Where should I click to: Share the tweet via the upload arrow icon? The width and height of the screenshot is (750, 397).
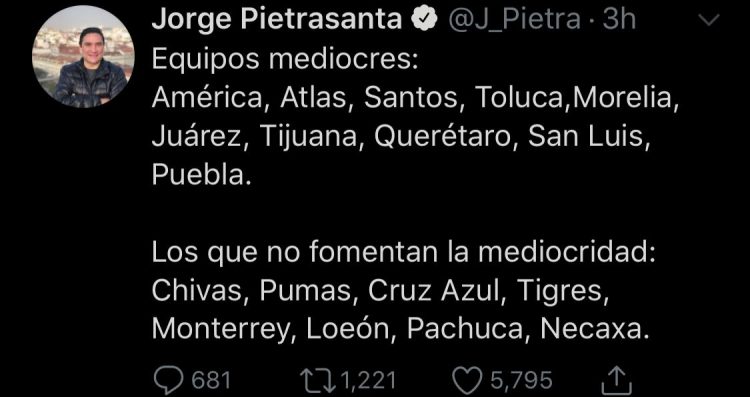click(x=618, y=380)
